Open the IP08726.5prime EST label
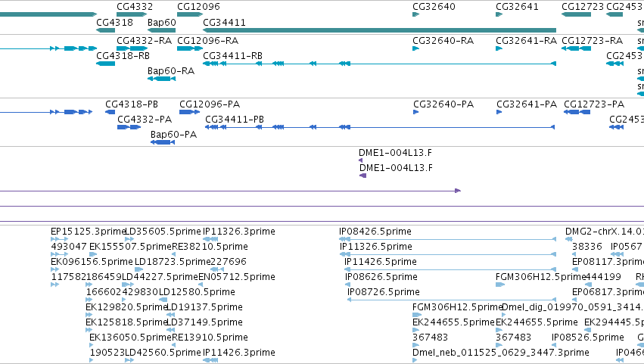 (x=384, y=293)
